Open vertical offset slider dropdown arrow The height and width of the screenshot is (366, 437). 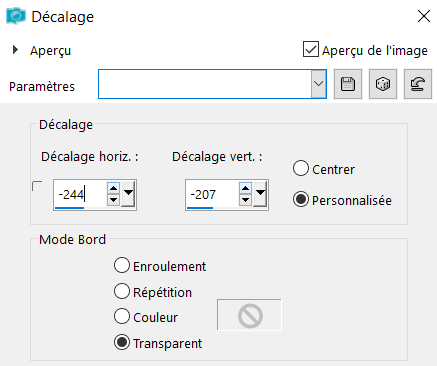pos(260,194)
